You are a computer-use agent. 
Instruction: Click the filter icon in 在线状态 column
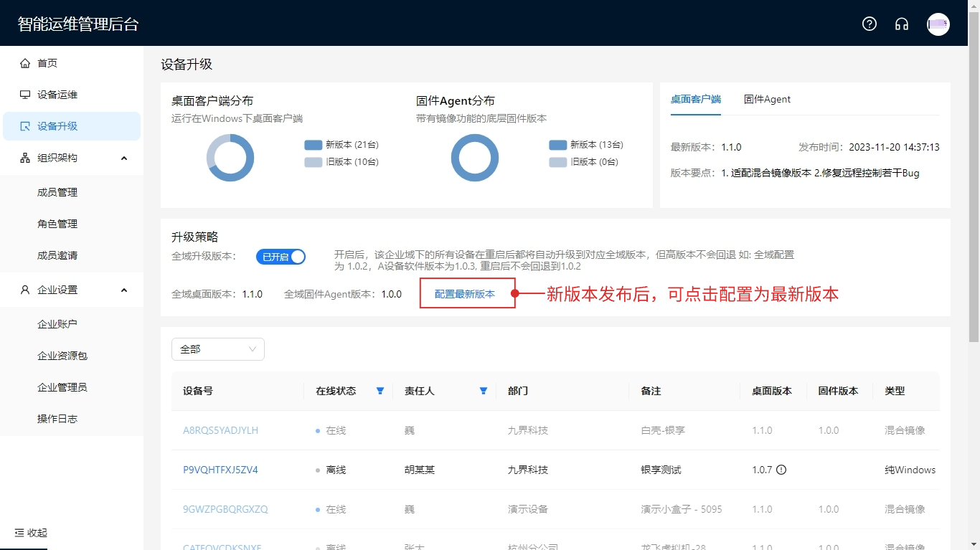[380, 391]
